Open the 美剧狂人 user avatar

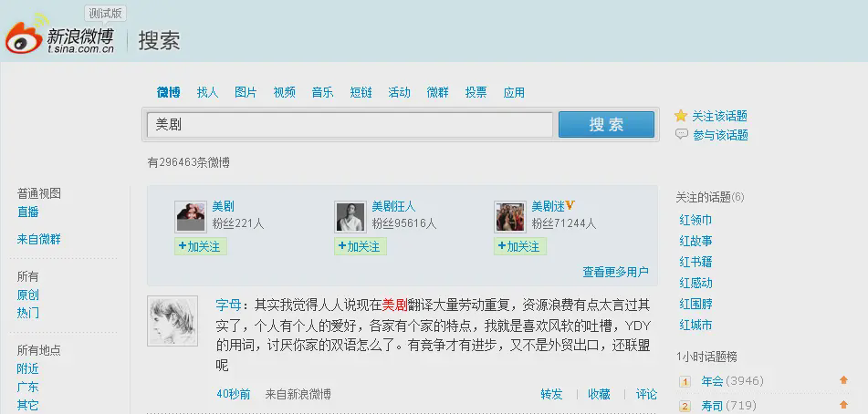pos(350,216)
